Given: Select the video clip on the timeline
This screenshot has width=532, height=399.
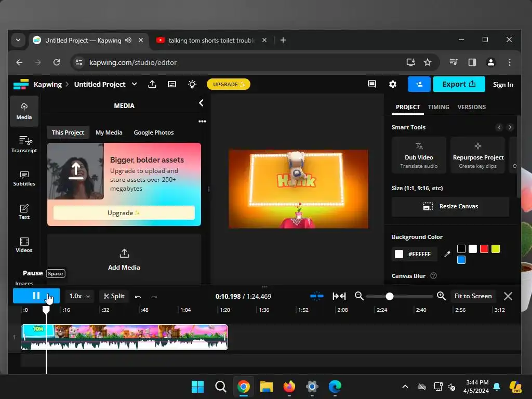Looking at the screenshot, I should click(x=124, y=337).
